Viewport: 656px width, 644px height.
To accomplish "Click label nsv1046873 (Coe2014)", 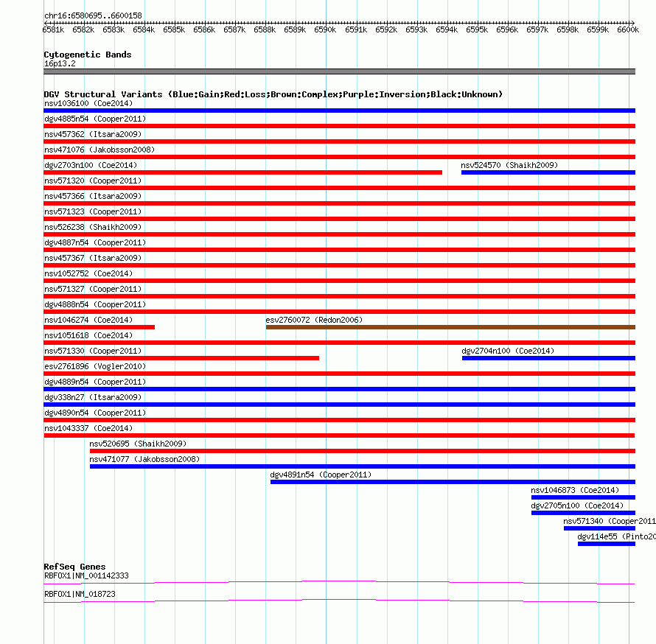I will [575, 490].
